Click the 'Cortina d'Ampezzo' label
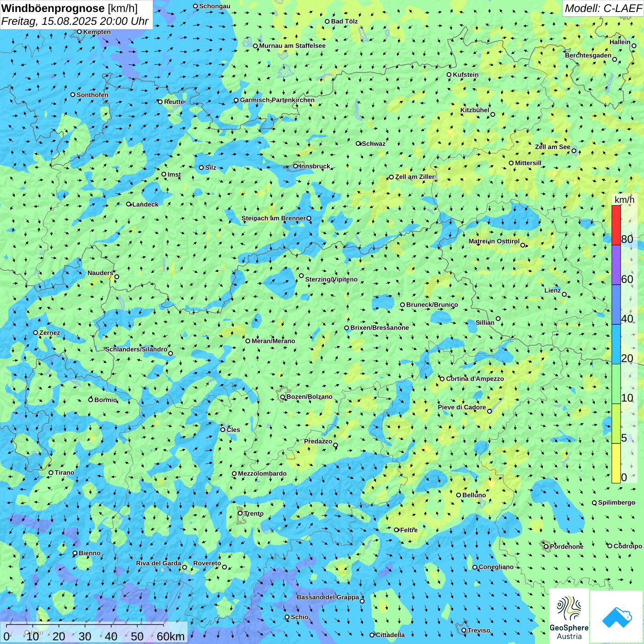 [475, 379]
